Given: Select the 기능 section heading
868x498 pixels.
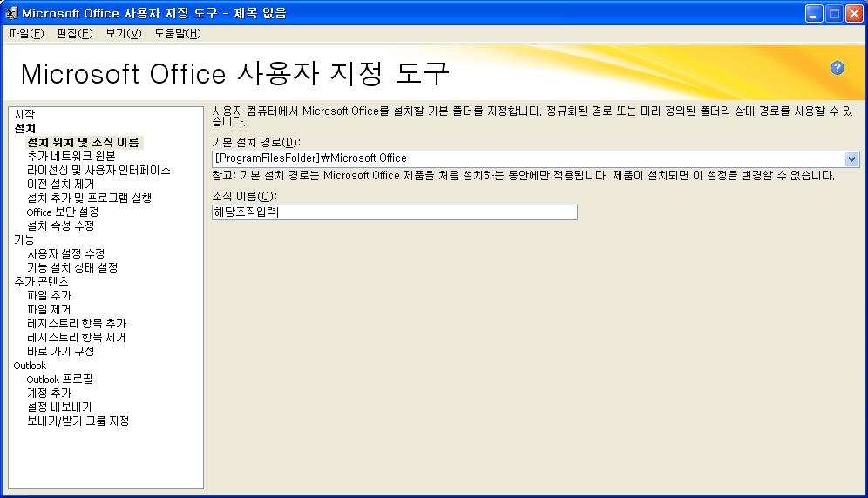Looking at the screenshot, I should (x=24, y=239).
